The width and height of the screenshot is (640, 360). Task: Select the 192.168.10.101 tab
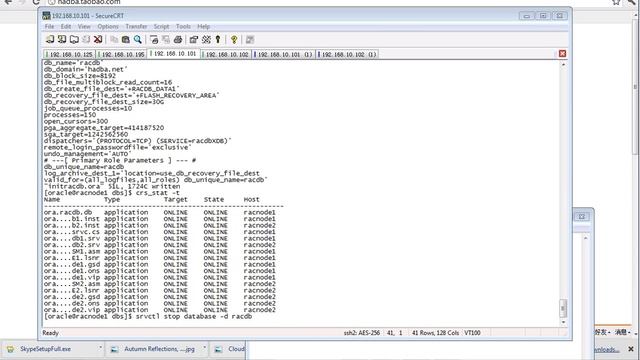pos(173,53)
